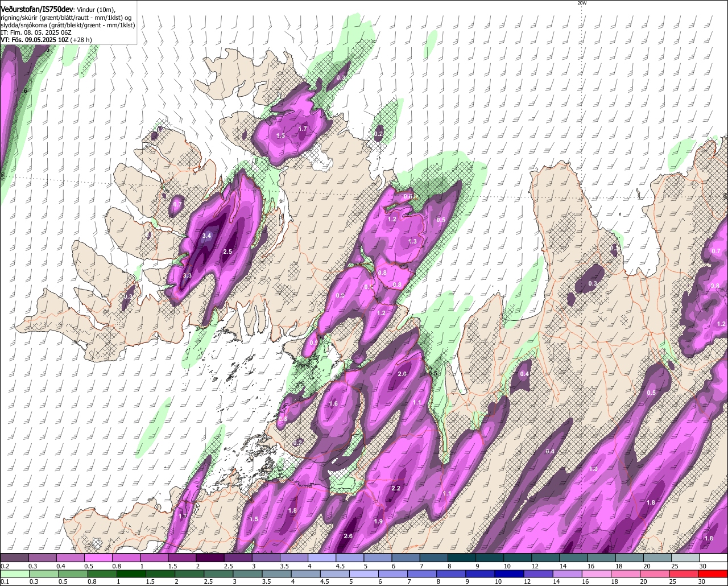This screenshot has height=586, width=728.
Task: Select the light grey swatch above the upper 25 label
Action: (686, 558)
